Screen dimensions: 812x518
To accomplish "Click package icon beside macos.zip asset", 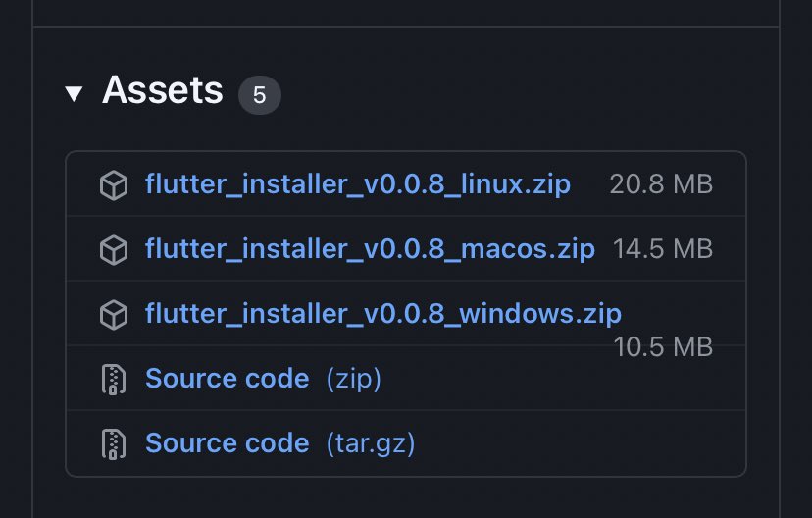I will tap(114, 249).
